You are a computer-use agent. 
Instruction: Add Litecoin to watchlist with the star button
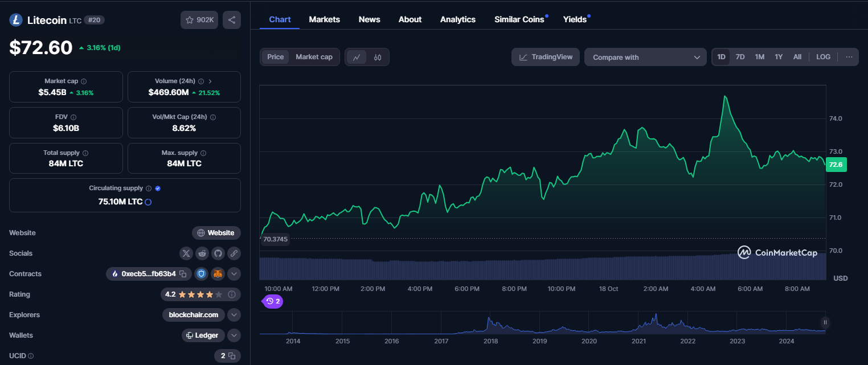tap(199, 20)
